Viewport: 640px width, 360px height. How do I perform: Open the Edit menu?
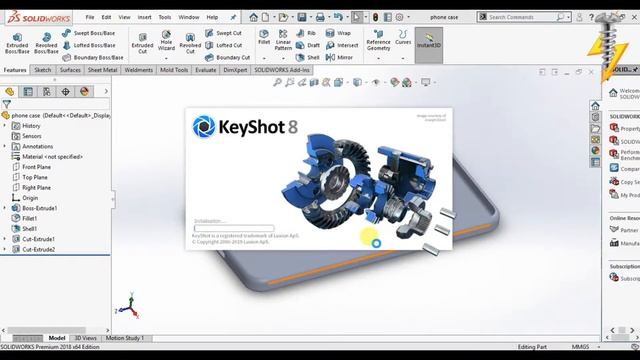point(106,17)
